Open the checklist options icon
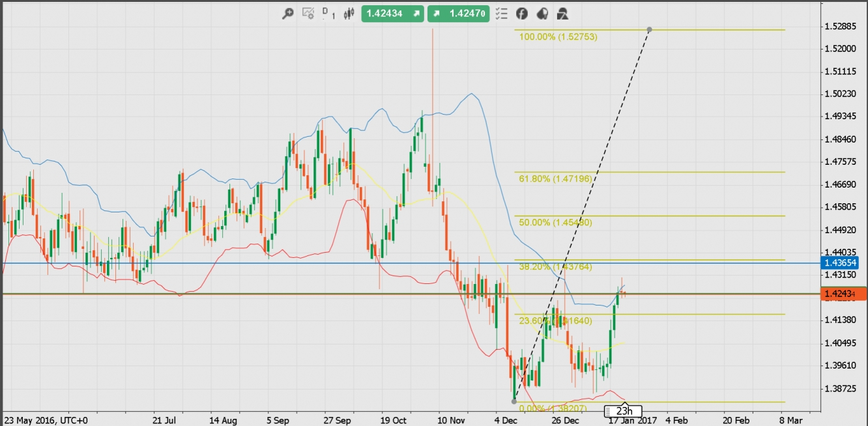This screenshot has height=426, width=868. pos(501,13)
